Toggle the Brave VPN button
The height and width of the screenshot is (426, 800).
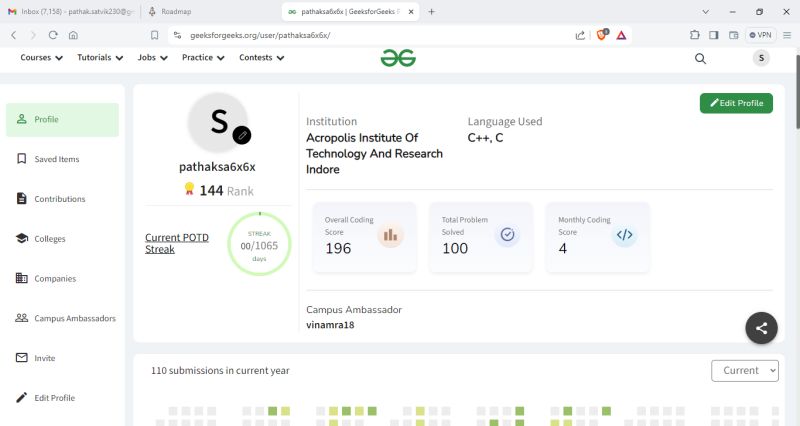[x=760, y=34]
